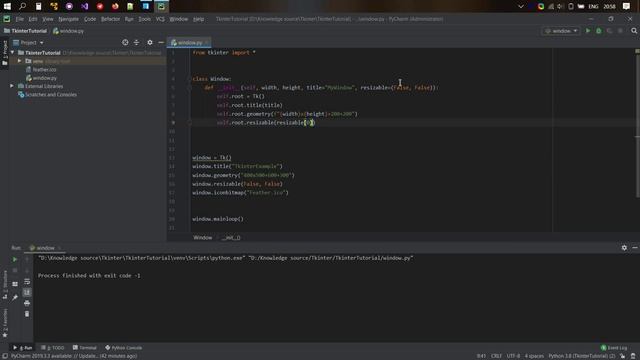Open Run panel settings gear
640x360 pixels.
coord(624,248)
